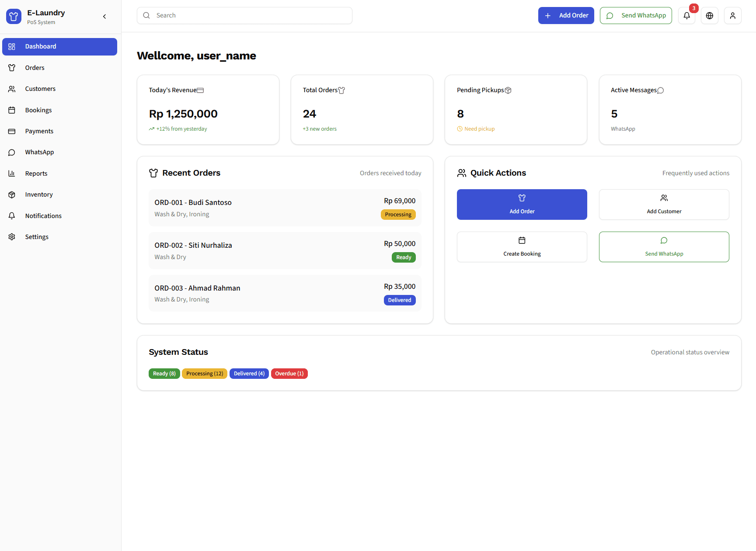756x551 pixels.
Task: Click the Settings gear icon in sidebar
Action: 12,237
